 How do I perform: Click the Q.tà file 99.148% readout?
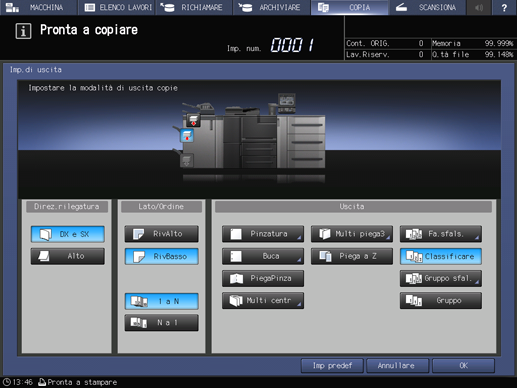473,54
